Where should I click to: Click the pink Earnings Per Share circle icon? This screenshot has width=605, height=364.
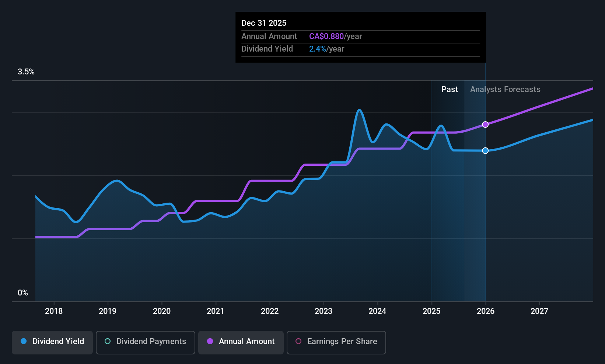tap(298, 342)
